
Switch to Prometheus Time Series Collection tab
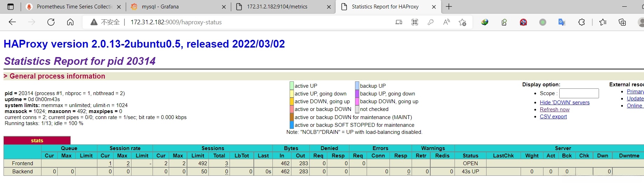coord(73,7)
